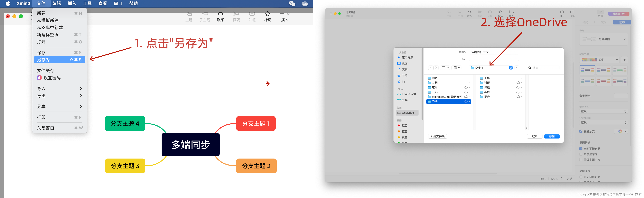Click the WeChat icon in menu bar

tap(292, 3)
